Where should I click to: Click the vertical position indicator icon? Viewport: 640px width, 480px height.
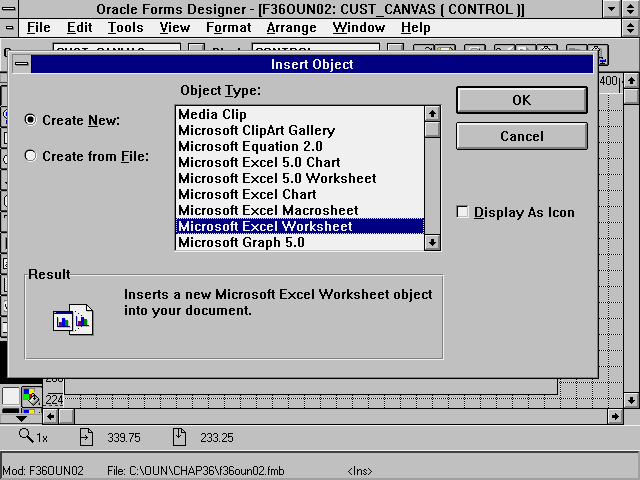[x=179, y=437]
